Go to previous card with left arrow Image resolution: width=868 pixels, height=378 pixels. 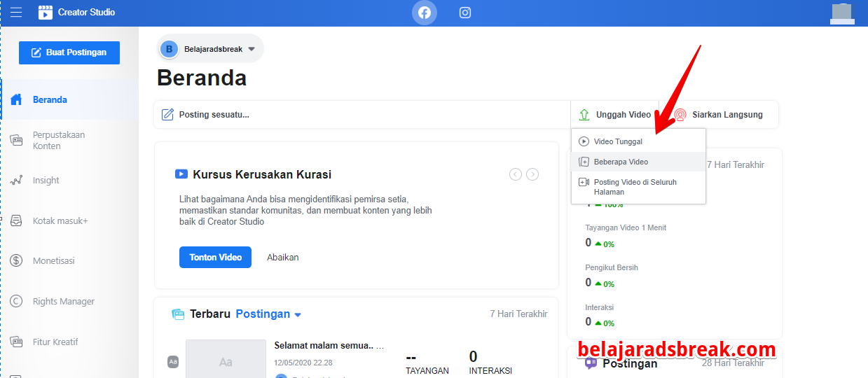tap(516, 174)
